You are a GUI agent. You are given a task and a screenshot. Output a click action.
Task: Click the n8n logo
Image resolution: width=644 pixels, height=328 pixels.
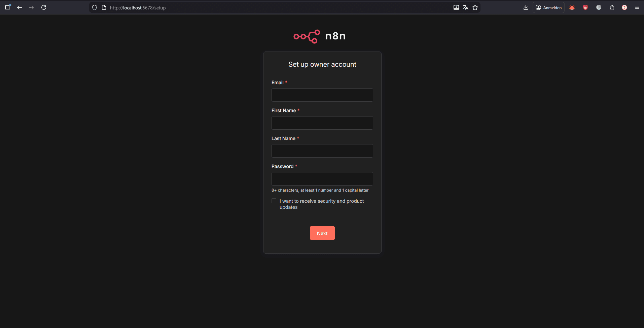(320, 36)
